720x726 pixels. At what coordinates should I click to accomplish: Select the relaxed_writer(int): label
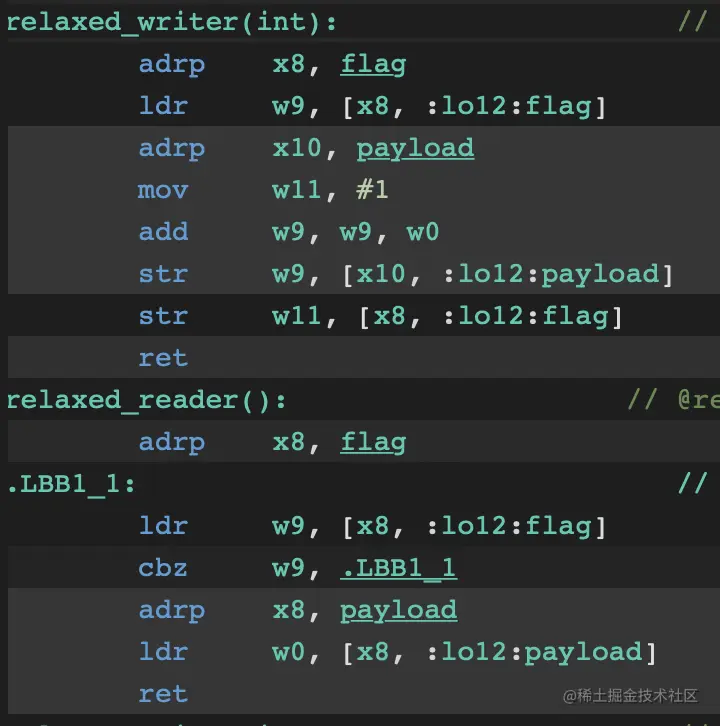coord(171,22)
